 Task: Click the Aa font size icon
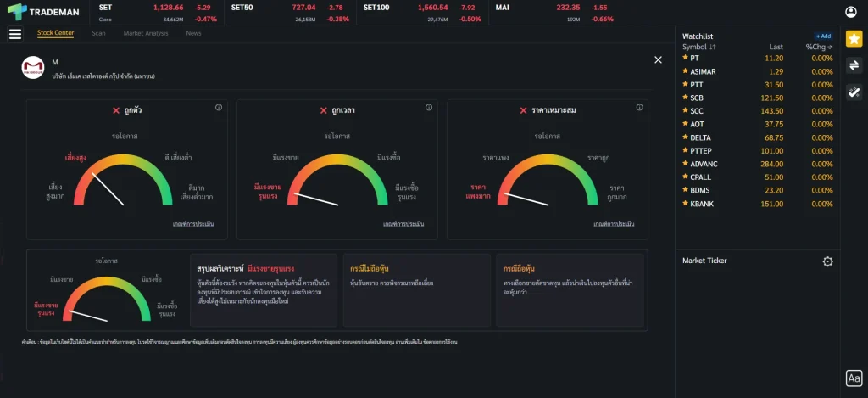(854, 378)
